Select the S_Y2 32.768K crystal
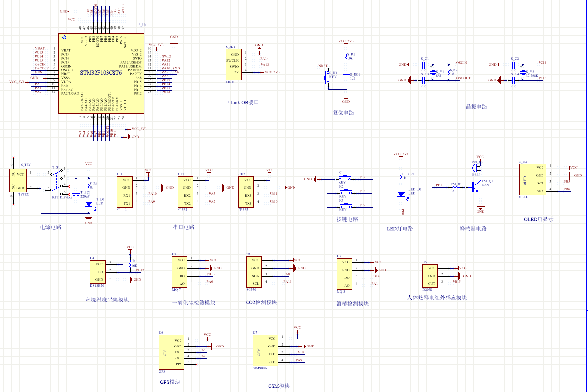Viewport: 588px width, 392px height. pyautogui.click(x=522, y=71)
